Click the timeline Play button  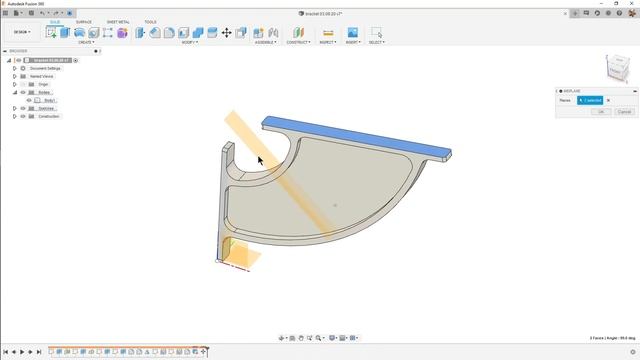(x=22, y=352)
